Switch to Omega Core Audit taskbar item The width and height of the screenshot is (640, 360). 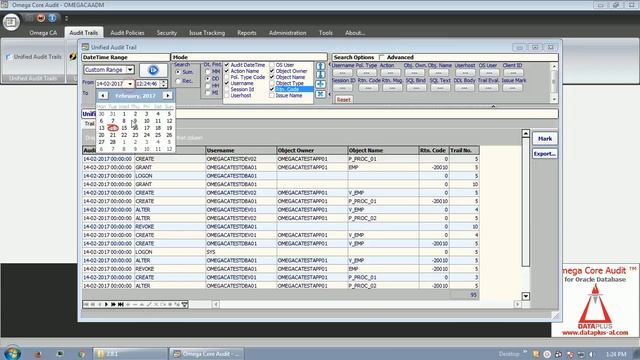206,354
